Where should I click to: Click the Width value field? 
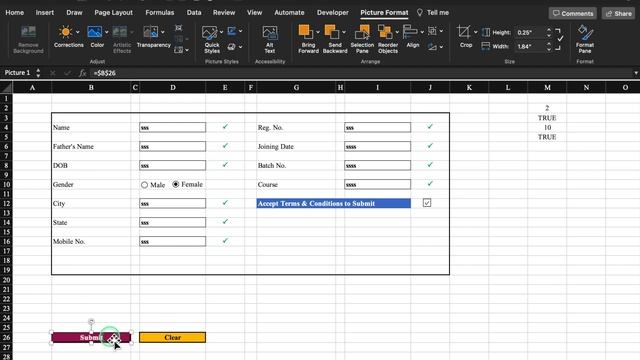click(x=530, y=47)
